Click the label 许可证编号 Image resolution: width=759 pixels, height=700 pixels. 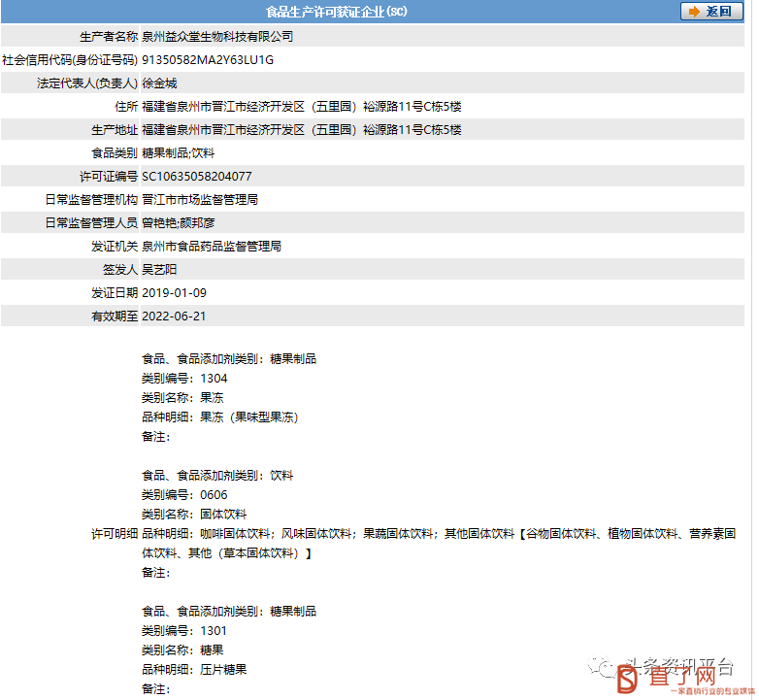tap(109, 176)
